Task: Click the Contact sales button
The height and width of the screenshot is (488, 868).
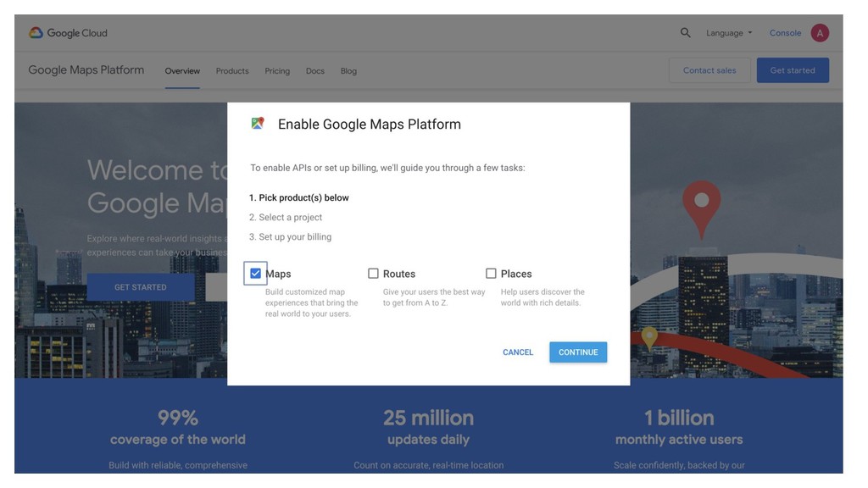Action: click(x=709, y=70)
